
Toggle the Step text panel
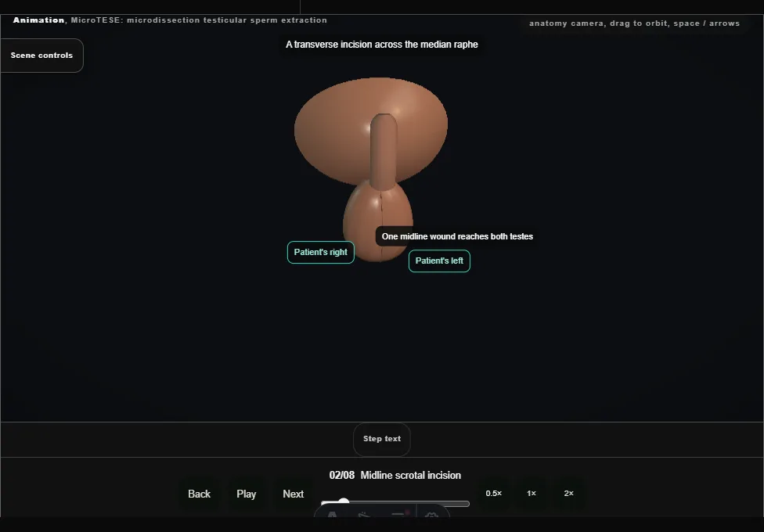[x=381, y=439]
